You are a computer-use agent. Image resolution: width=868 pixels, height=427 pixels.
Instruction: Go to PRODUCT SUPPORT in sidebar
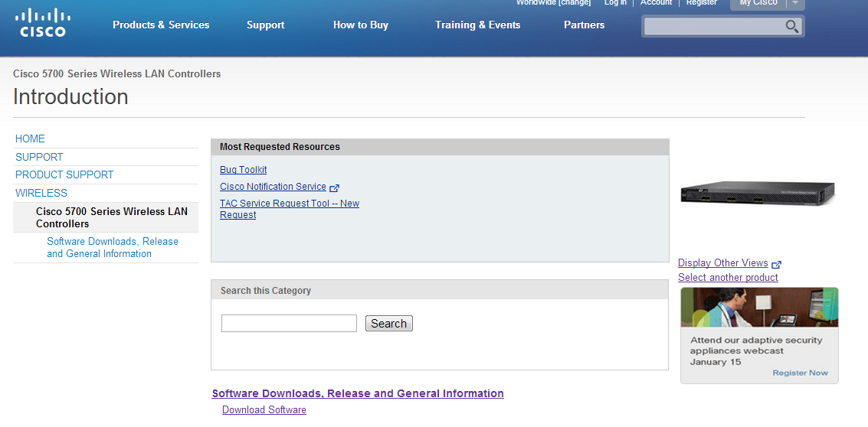(x=64, y=174)
